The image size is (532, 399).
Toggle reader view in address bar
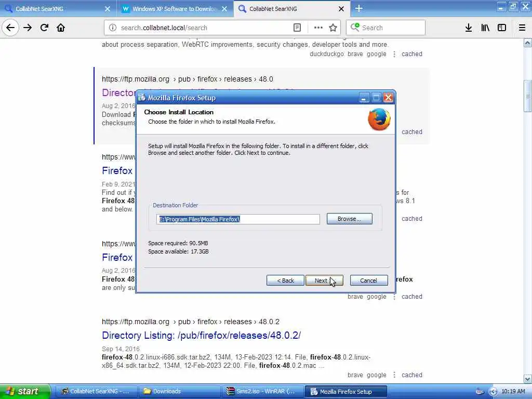(297, 28)
